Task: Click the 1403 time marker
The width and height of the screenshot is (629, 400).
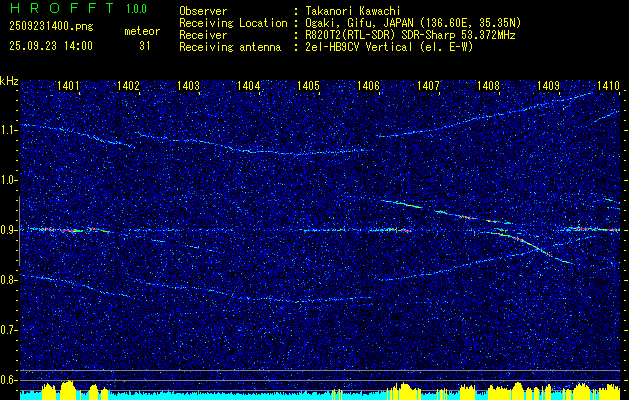Action: coord(188,85)
